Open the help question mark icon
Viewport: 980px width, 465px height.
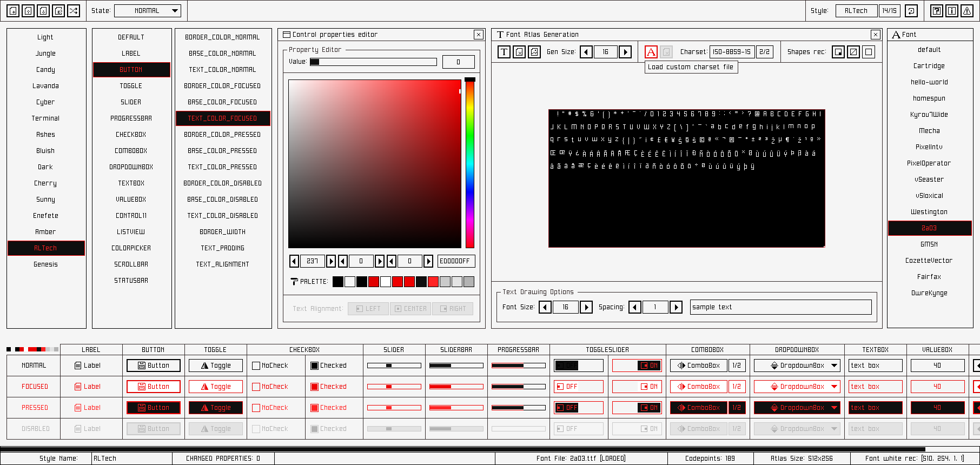tap(937, 11)
